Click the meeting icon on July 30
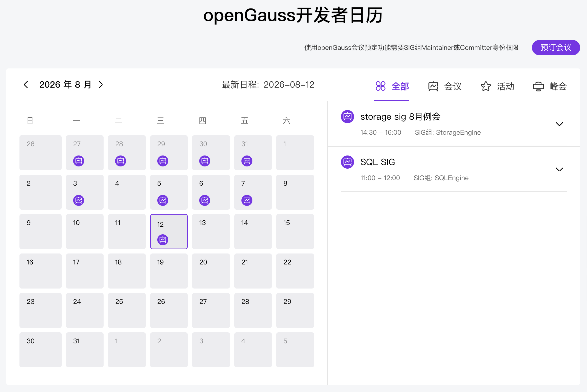This screenshot has height=392, width=587. tap(205, 161)
